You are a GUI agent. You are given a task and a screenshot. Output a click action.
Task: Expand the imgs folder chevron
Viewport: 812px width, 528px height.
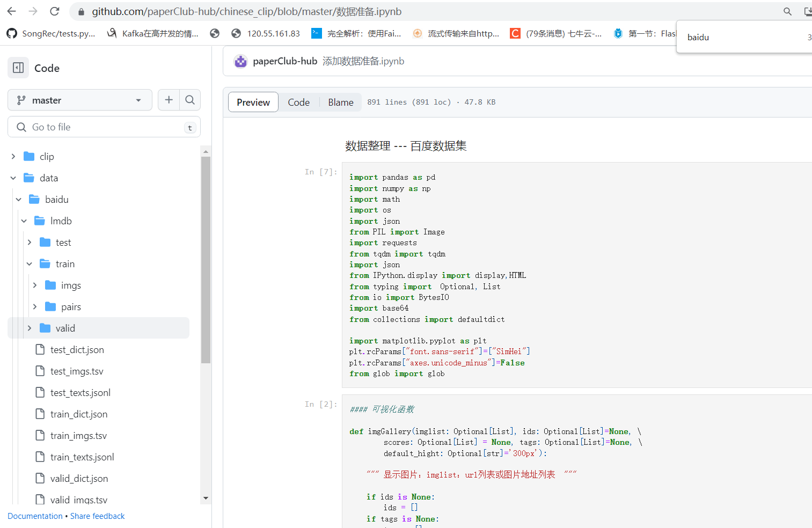[34, 285]
